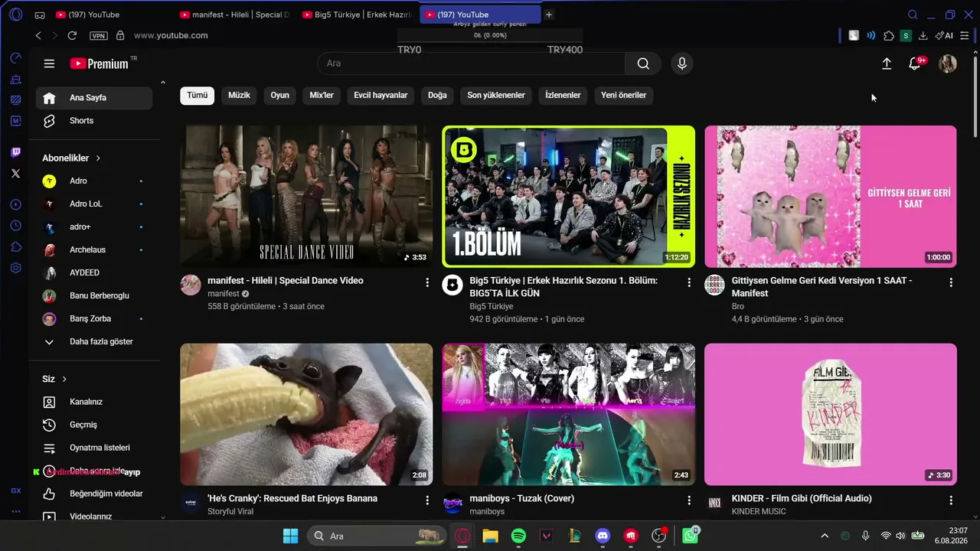The height and width of the screenshot is (551, 980).
Task: Open more options for the Big5 Türkiye video
Action: tap(689, 282)
